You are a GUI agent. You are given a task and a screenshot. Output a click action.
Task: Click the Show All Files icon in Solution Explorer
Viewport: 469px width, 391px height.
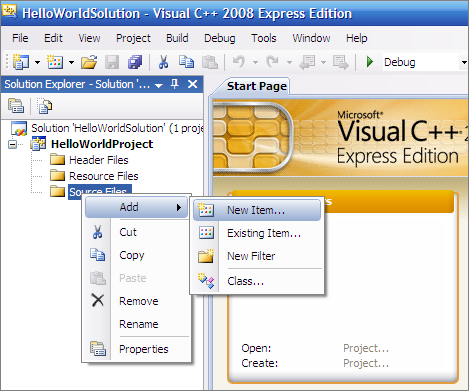(45, 106)
